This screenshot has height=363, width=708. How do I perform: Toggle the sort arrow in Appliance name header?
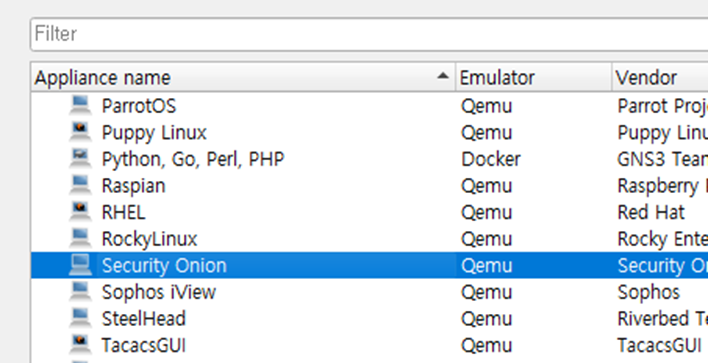point(443,76)
